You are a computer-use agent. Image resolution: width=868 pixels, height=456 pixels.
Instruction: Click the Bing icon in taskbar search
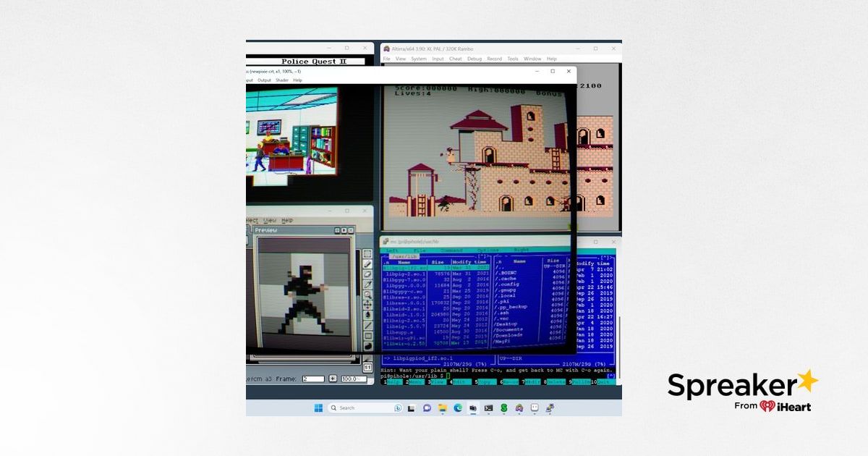(x=399, y=408)
